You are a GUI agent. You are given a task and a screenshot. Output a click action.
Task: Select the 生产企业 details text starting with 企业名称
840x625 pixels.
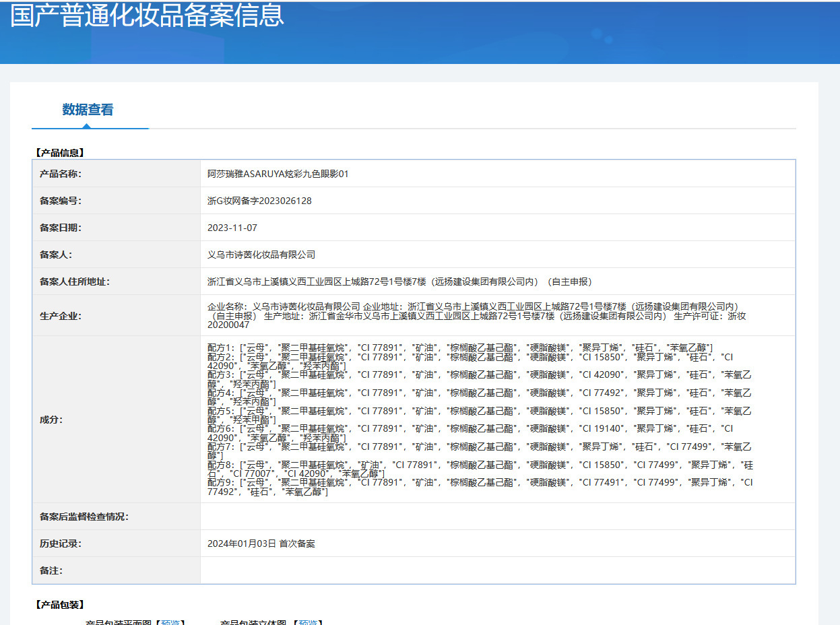477,315
